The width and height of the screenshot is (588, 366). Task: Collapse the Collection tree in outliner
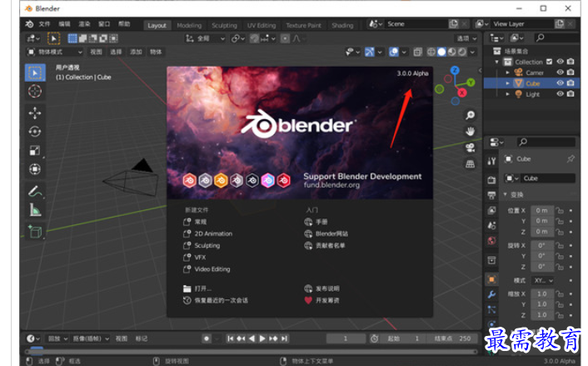[x=497, y=62]
